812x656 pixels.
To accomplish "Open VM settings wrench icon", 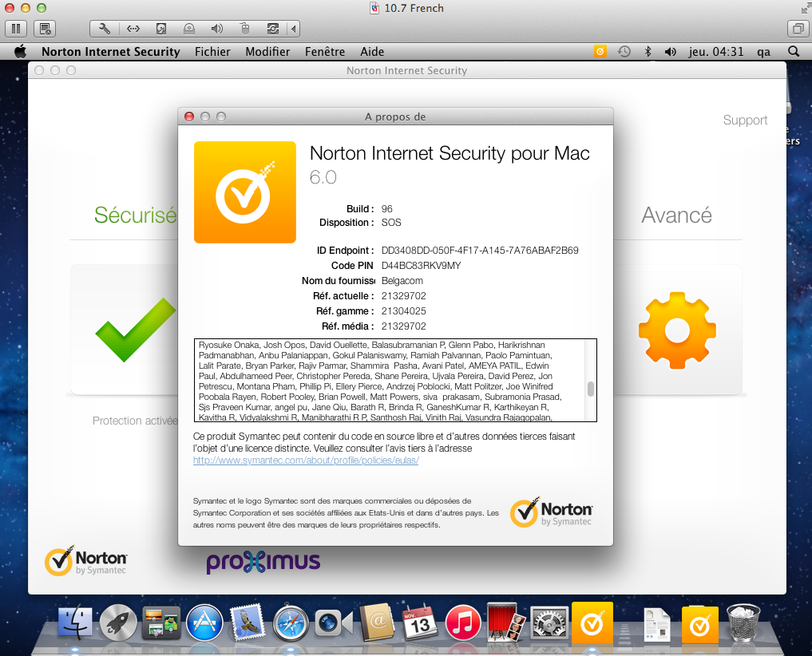I will click(x=105, y=29).
